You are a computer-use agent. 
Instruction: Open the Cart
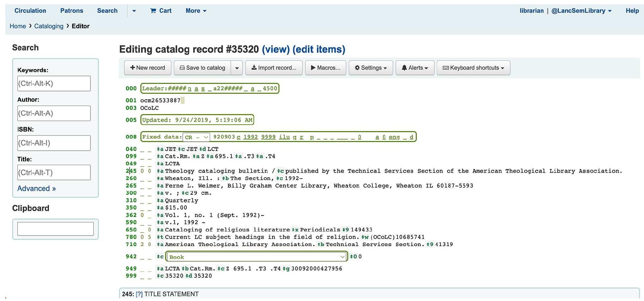click(x=161, y=11)
